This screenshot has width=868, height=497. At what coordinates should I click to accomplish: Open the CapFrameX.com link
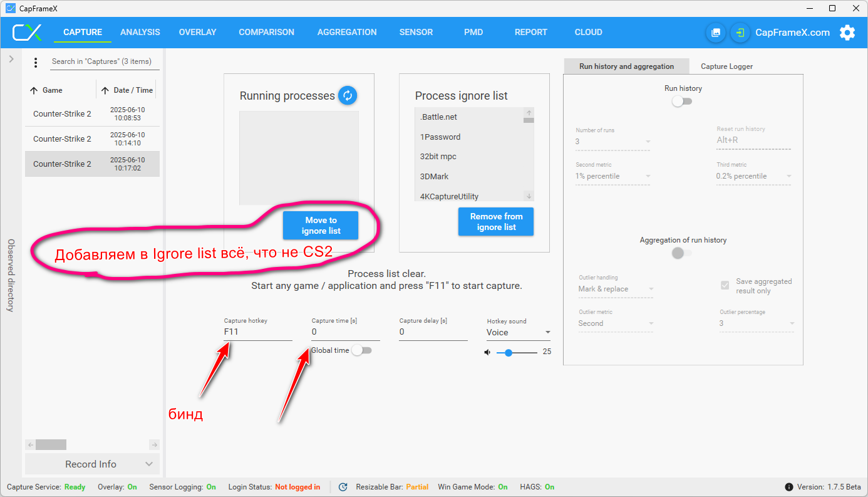(792, 33)
